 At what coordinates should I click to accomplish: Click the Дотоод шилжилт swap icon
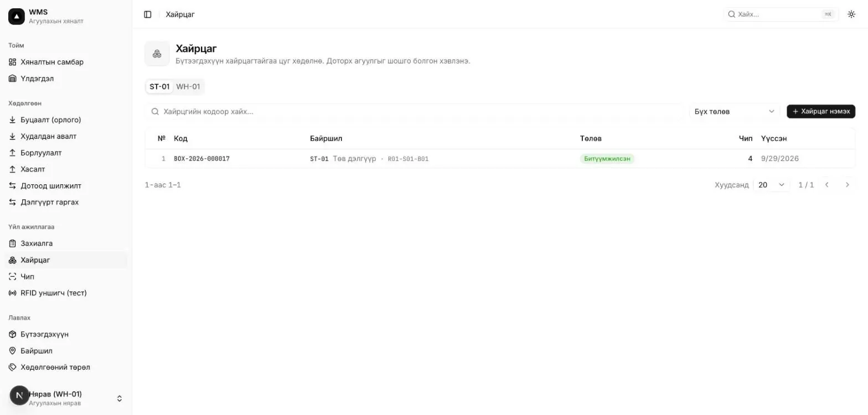13,186
